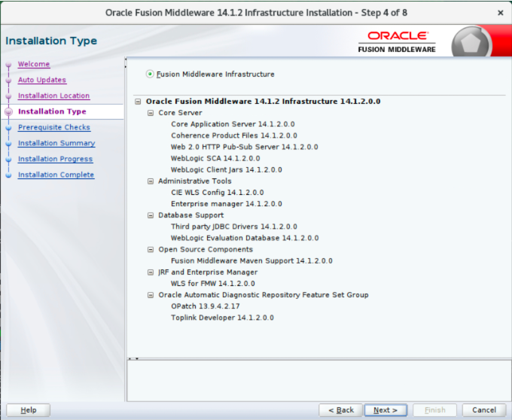Collapse the Database Support group

pyautogui.click(x=151, y=215)
